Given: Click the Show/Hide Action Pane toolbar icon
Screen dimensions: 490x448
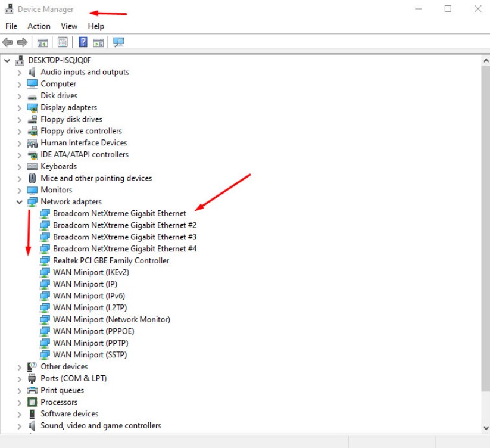Looking at the screenshot, I should [98, 42].
